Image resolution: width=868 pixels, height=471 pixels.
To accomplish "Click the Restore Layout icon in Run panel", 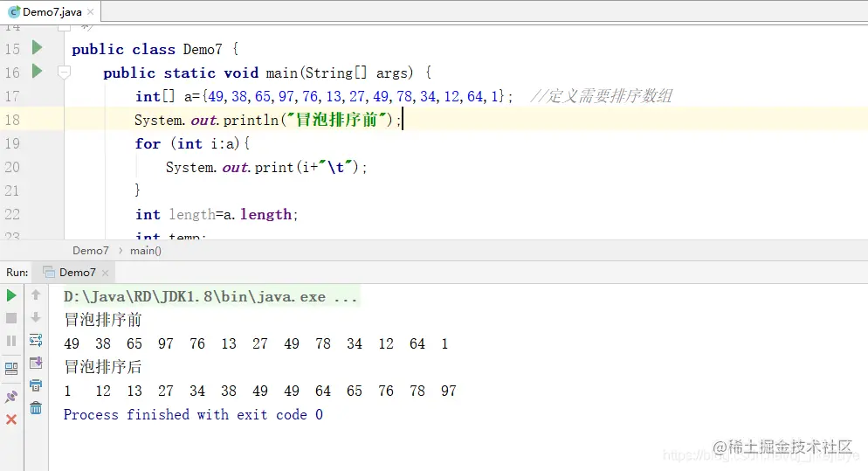I will coord(11,369).
